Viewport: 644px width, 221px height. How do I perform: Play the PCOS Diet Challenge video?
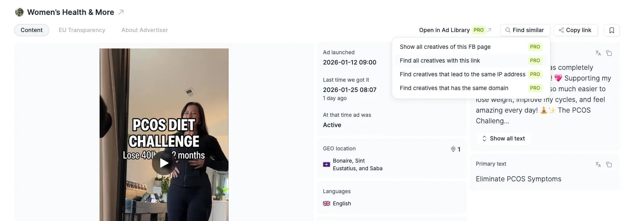tap(164, 163)
